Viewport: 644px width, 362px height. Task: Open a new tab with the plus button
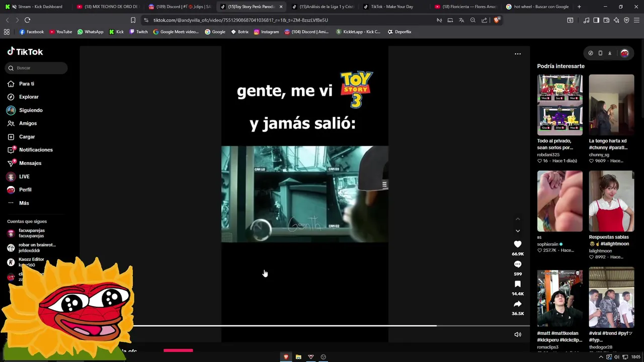[579, 7]
